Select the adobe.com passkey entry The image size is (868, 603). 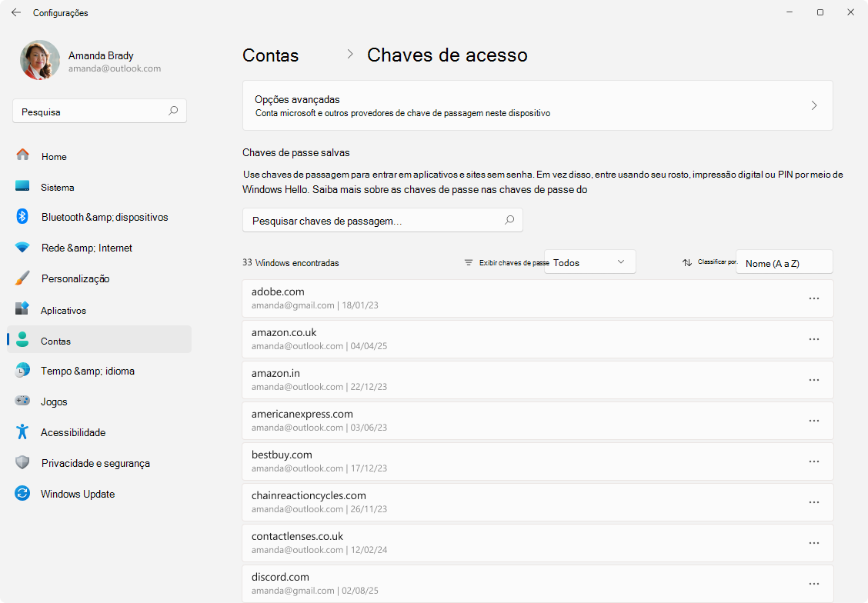point(538,298)
